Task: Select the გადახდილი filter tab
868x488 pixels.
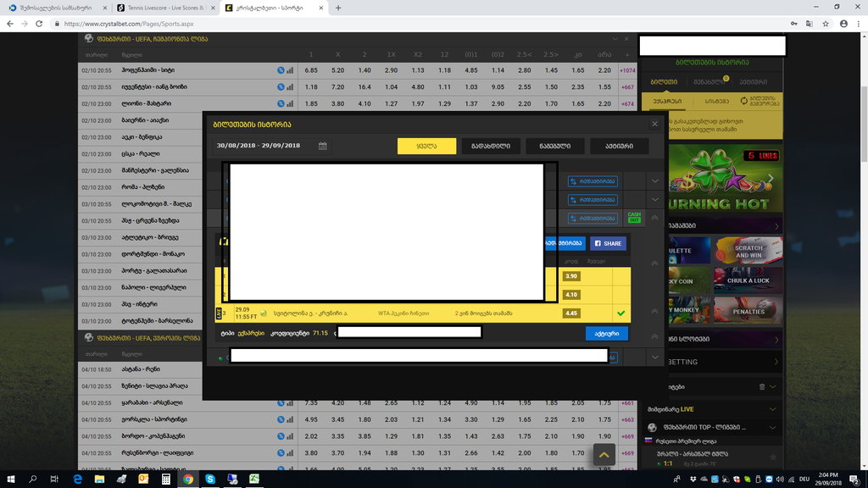Action: (491, 146)
